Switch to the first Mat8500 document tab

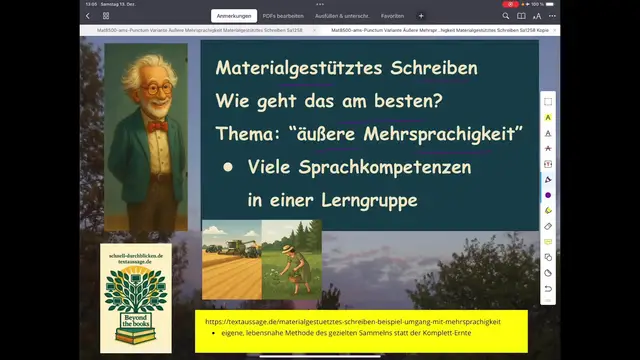click(x=200, y=30)
